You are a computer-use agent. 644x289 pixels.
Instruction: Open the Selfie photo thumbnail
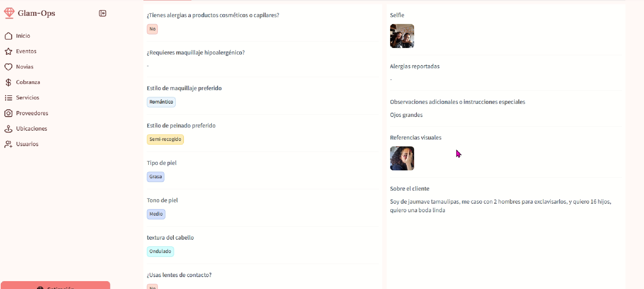[x=402, y=36]
